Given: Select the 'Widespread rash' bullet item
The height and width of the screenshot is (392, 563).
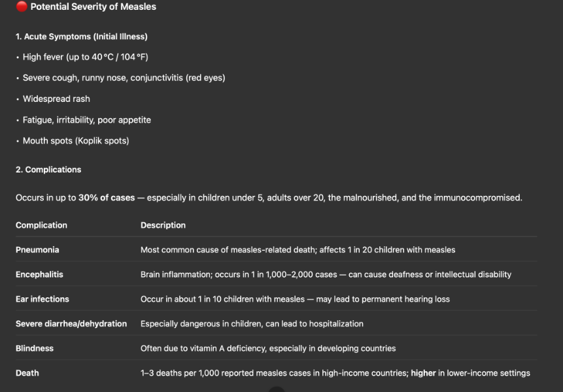Looking at the screenshot, I should tap(56, 99).
